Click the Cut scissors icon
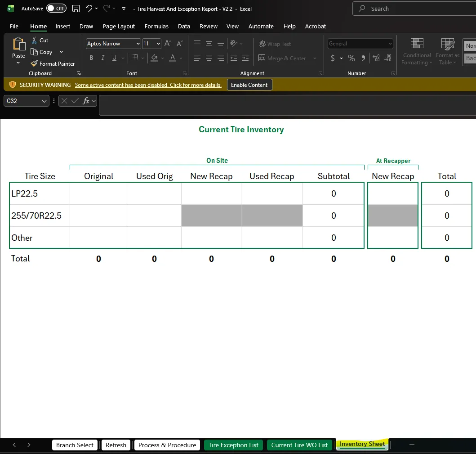Image resolution: width=476 pixels, height=454 pixels. point(34,40)
